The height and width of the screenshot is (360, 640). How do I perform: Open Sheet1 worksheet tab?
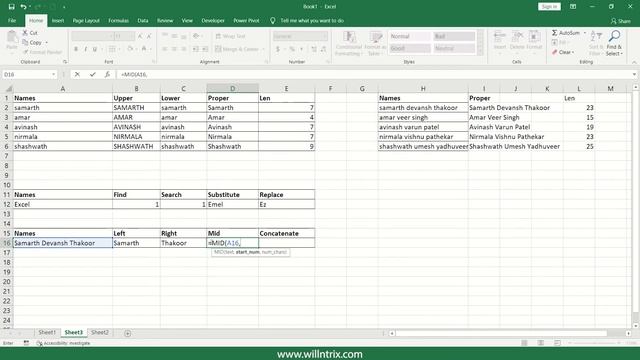coord(47,333)
